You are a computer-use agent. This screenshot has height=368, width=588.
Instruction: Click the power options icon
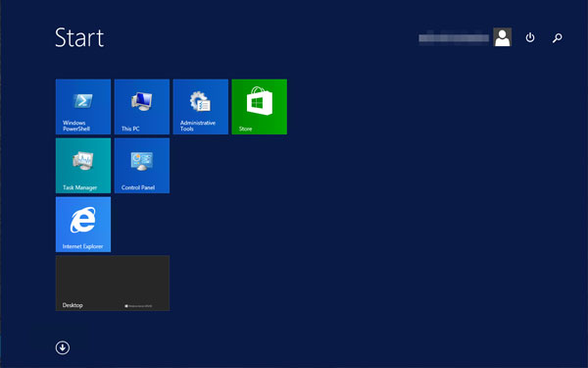coord(530,37)
